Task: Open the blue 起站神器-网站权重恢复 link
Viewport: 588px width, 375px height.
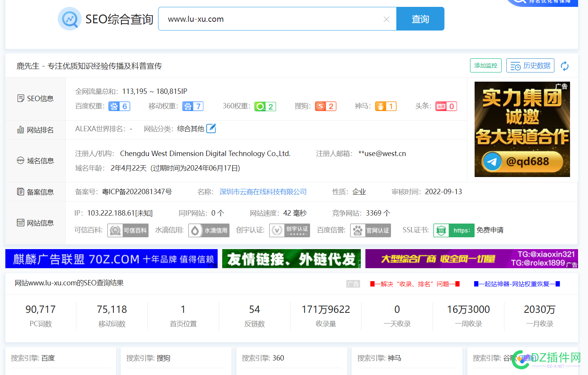Action: coord(517,284)
